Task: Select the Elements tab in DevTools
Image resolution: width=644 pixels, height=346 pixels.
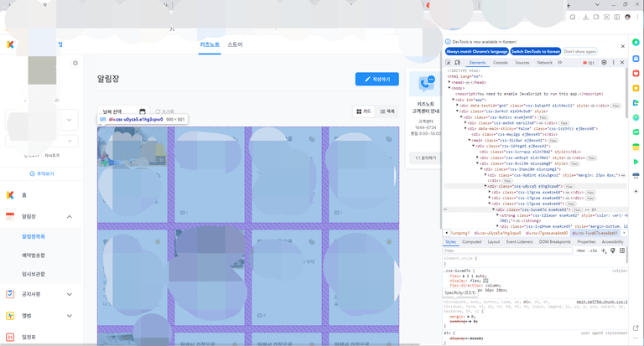Action: pyautogui.click(x=477, y=63)
